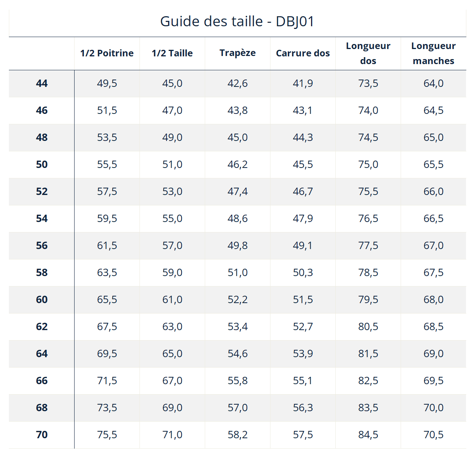The height and width of the screenshot is (461, 476).
Task: Click the 47,4 Trapèze value for size 52
Action: tap(238, 192)
